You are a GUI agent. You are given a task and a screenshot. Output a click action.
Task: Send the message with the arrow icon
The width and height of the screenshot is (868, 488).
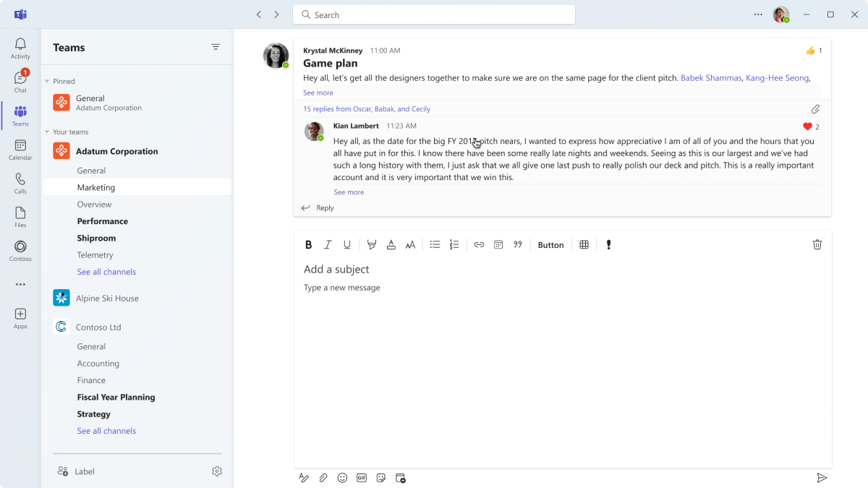pyautogui.click(x=822, y=478)
